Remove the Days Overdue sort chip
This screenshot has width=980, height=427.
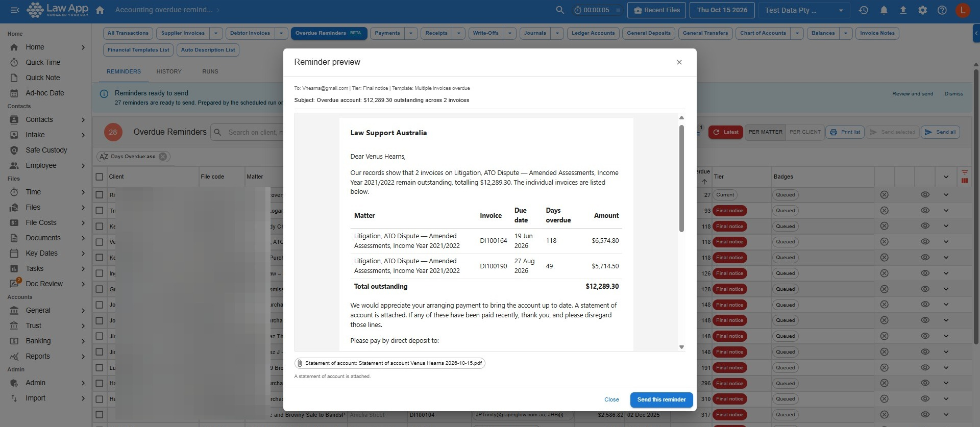tap(163, 157)
